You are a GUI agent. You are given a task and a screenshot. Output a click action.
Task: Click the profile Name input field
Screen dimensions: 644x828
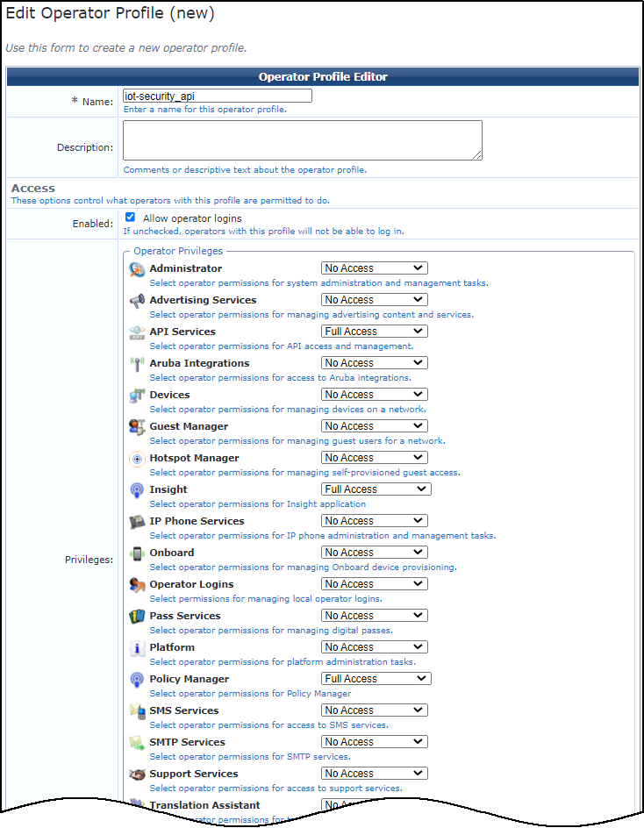tap(218, 96)
